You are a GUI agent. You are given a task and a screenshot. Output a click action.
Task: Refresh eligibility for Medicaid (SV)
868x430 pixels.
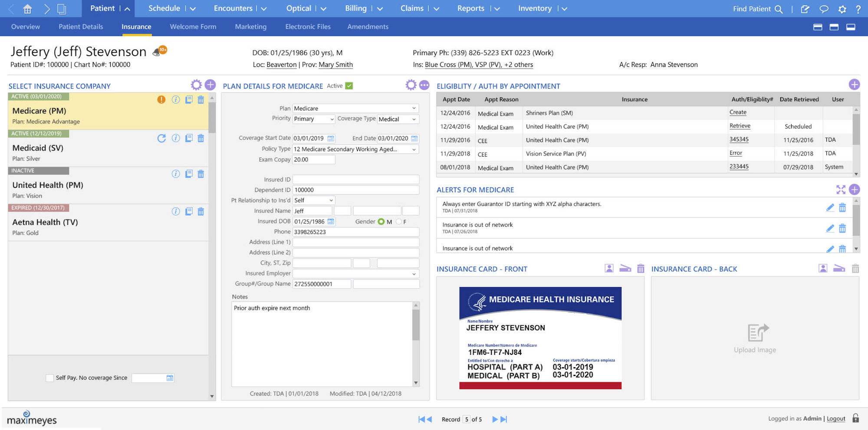pos(161,138)
